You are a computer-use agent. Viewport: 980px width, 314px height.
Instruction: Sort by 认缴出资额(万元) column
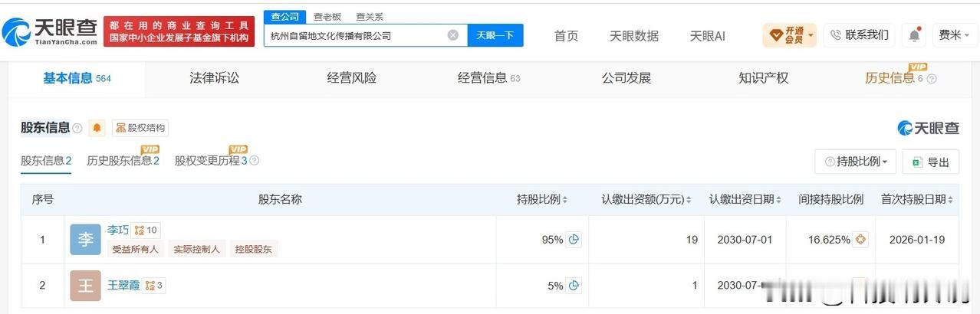point(646,199)
